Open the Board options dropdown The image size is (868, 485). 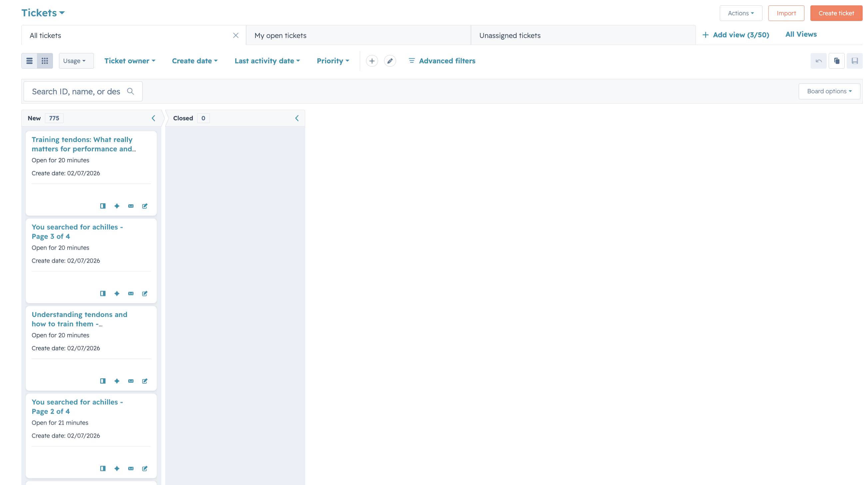829,91
